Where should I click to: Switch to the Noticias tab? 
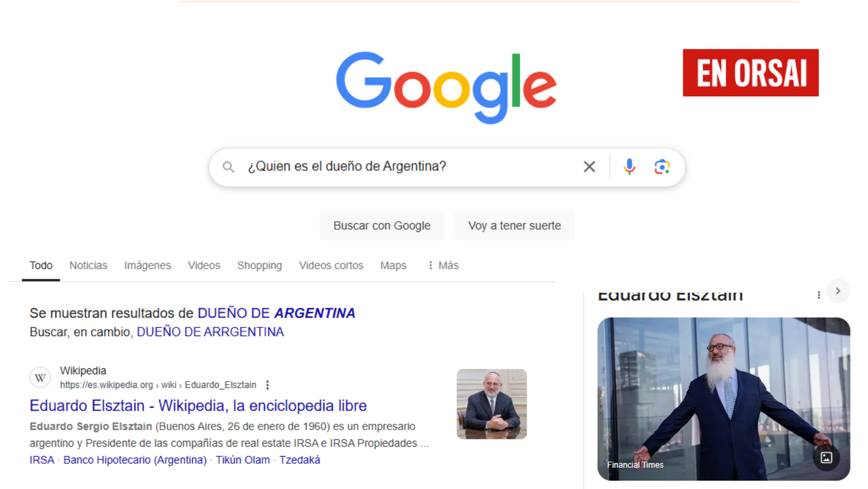(88, 265)
